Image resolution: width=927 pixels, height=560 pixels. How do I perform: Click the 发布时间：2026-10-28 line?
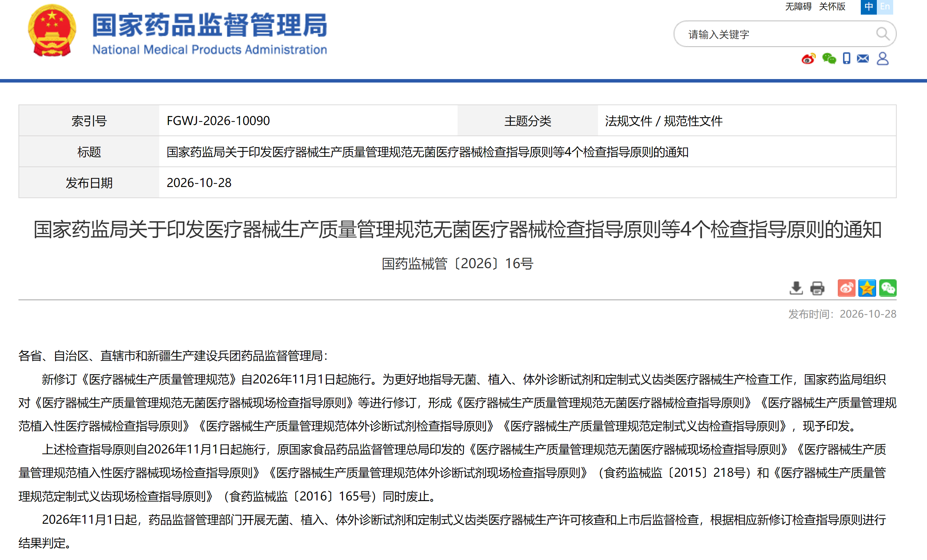click(x=842, y=314)
